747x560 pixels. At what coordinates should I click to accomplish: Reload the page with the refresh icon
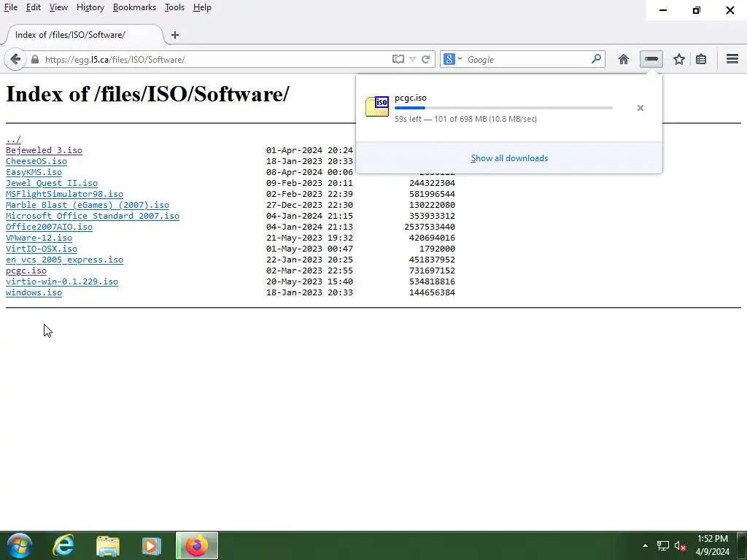tap(426, 60)
